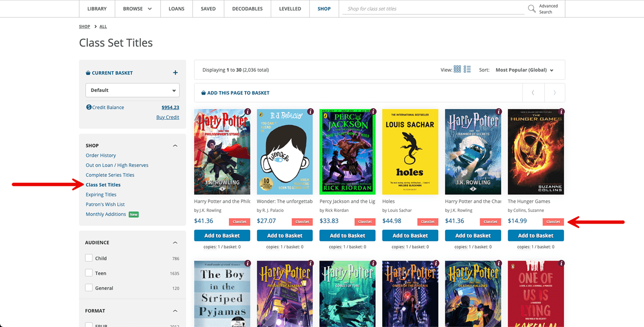Tick the Teen audience checkbox
644x327 pixels.
tap(89, 273)
